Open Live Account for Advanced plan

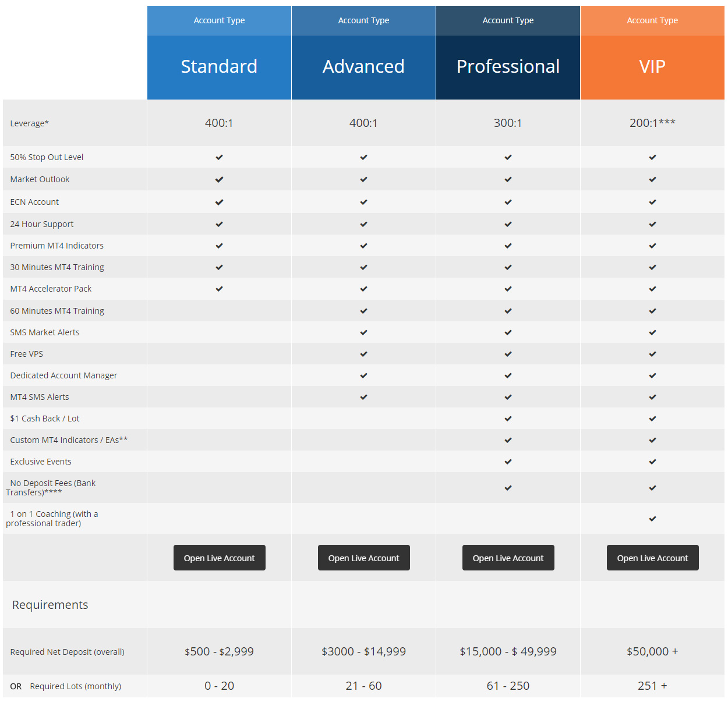[x=363, y=558]
